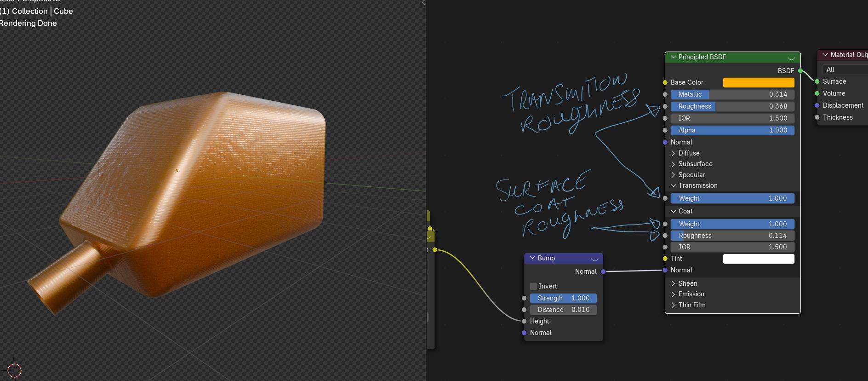Screen dimensions: 868x381
Task: Collapse the Principled BSDF node with its header arrow
Action: [x=674, y=57]
